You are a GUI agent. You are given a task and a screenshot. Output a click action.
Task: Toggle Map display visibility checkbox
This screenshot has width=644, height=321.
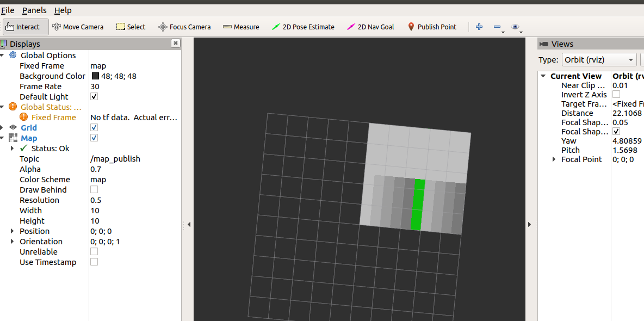point(94,138)
